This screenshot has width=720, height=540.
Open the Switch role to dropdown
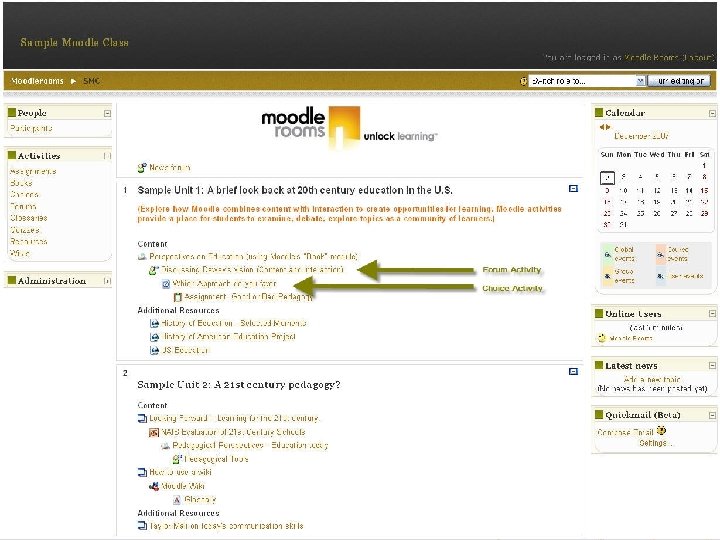587,81
